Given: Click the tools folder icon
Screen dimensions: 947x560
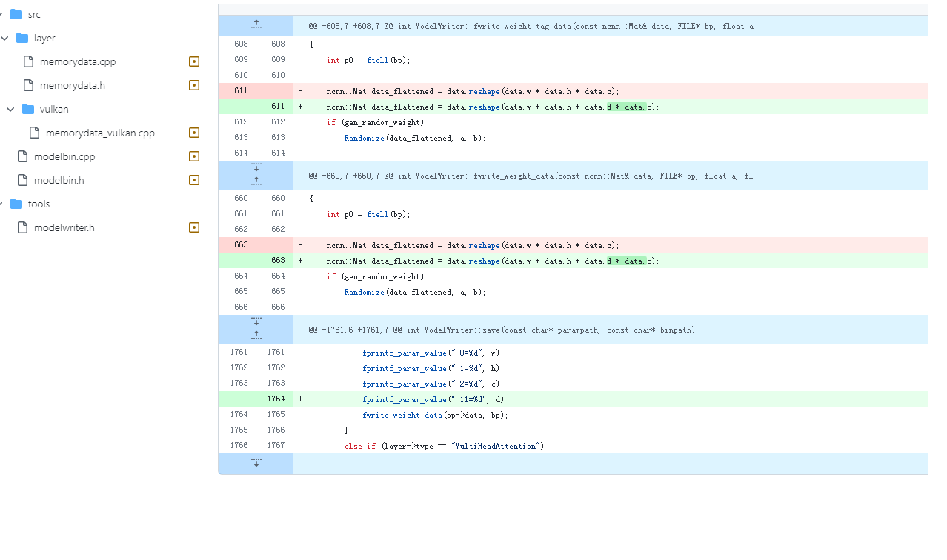Looking at the screenshot, I should click(x=16, y=204).
